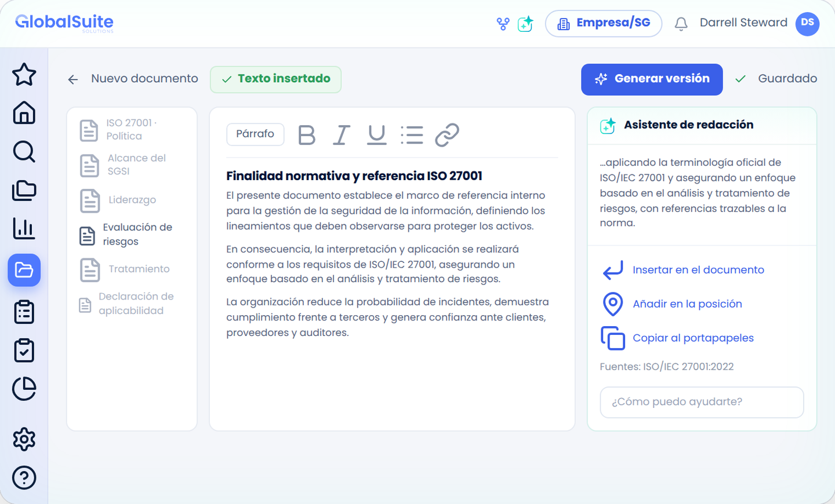835x504 pixels.
Task: Open the bar chart reports icon
Action: click(24, 228)
